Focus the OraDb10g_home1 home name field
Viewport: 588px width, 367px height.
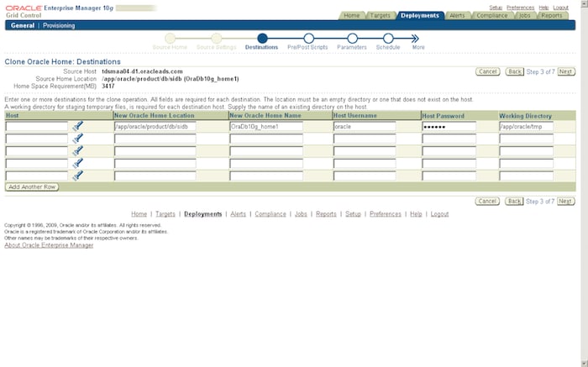click(x=266, y=126)
